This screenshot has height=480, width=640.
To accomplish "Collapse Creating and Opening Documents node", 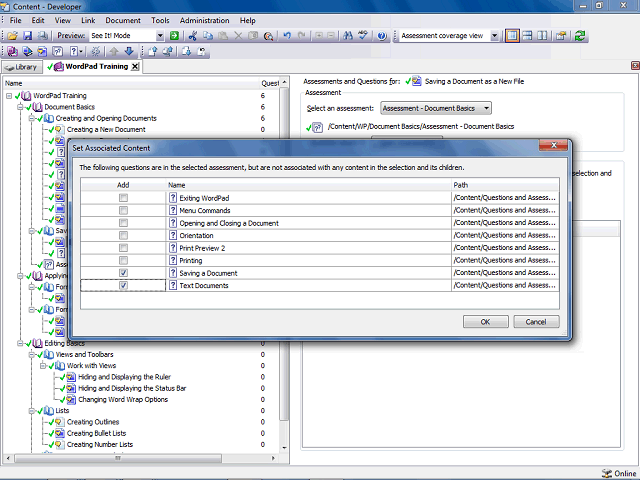I will click(31, 118).
